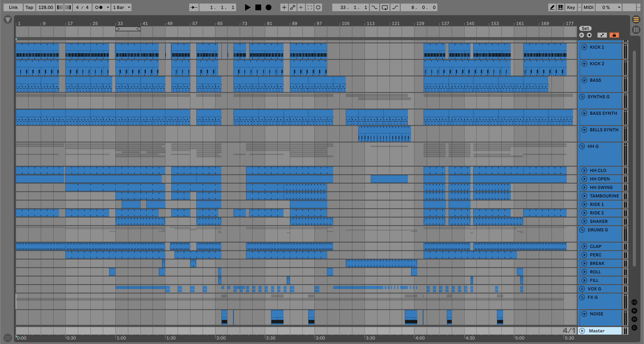Toggle Key map mode switch
644x344 pixels.
click(x=571, y=7)
